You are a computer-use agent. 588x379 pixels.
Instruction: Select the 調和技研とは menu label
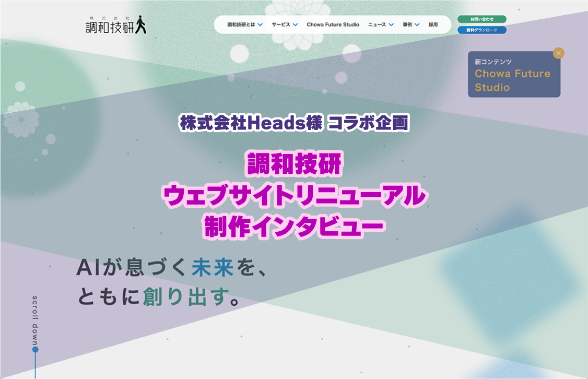click(x=241, y=25)
